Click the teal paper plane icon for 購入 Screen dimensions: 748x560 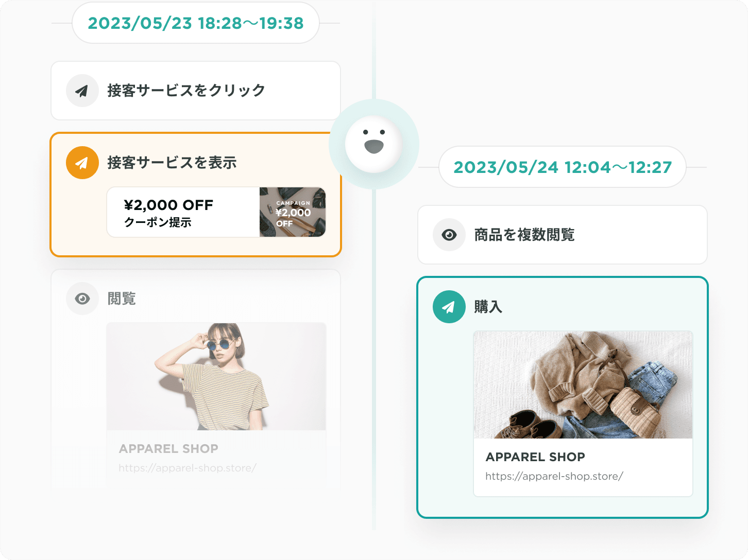[x=449, y=307]
